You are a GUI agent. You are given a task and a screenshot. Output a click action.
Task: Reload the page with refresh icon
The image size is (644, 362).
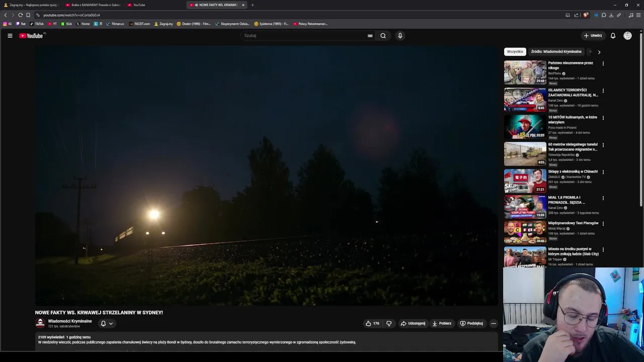(20, 15)
